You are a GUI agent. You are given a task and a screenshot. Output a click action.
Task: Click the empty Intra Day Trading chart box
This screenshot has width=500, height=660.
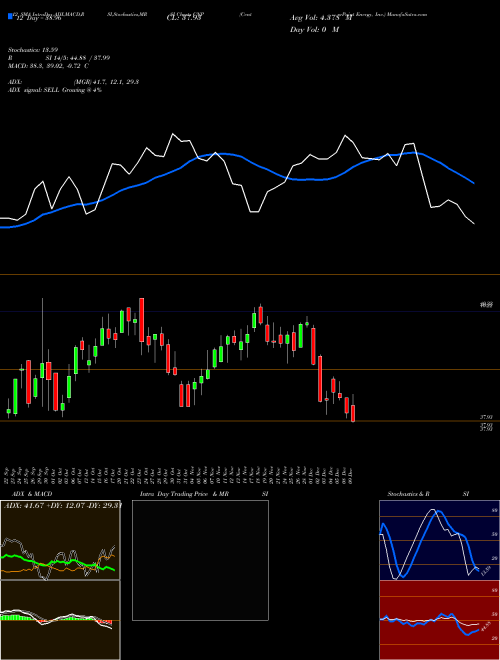200,560
